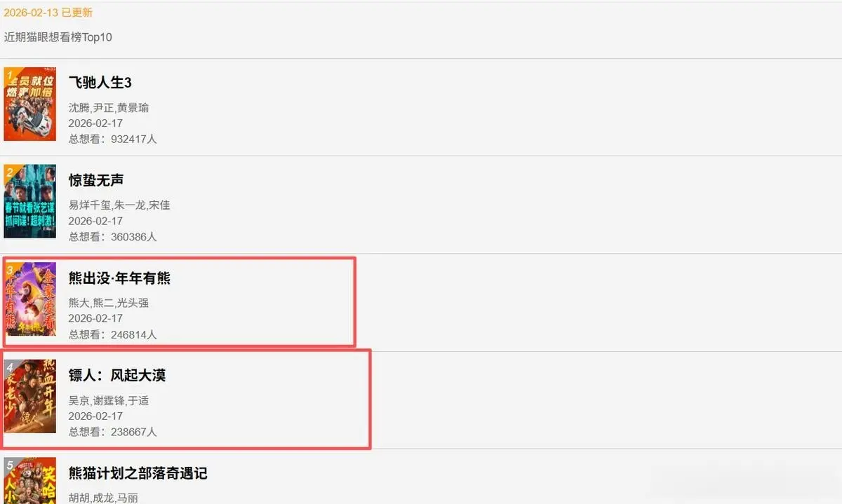
Task: Click cast names 沈腾,尹正,黄景瑜
Action: 109,108
